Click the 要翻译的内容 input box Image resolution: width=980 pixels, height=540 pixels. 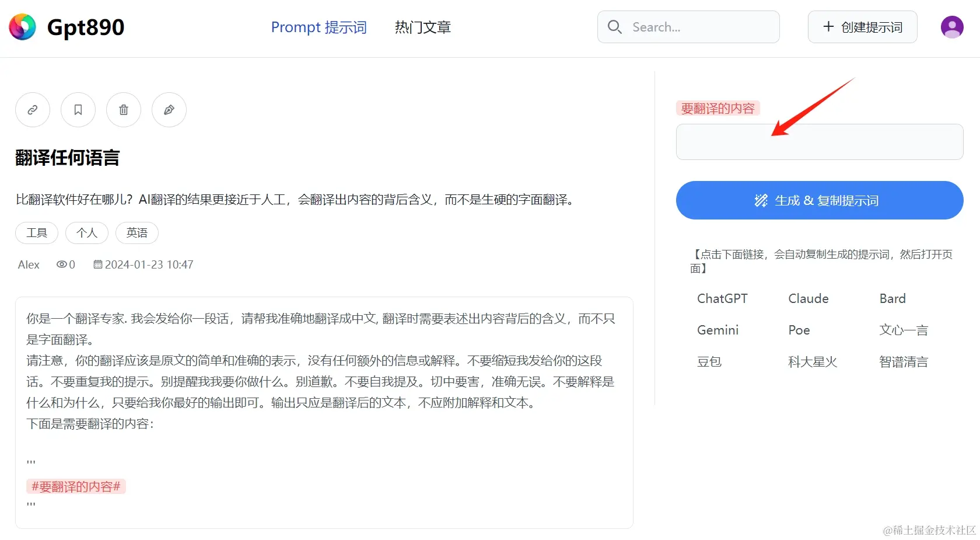[818, 142]
